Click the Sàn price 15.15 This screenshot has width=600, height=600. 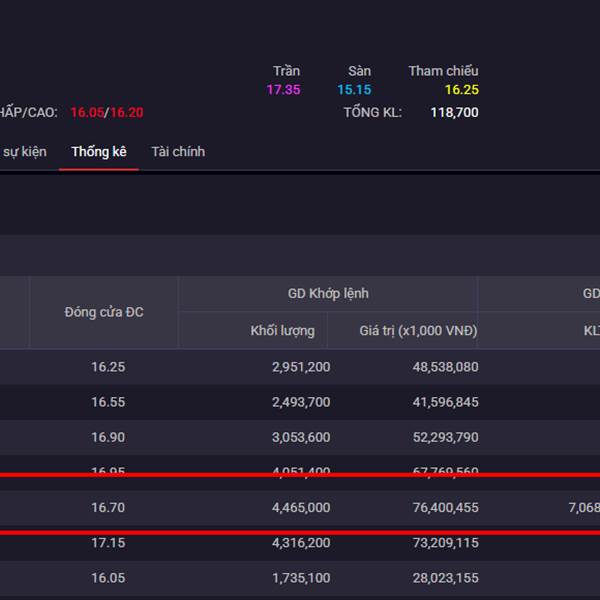coord(354,90)
